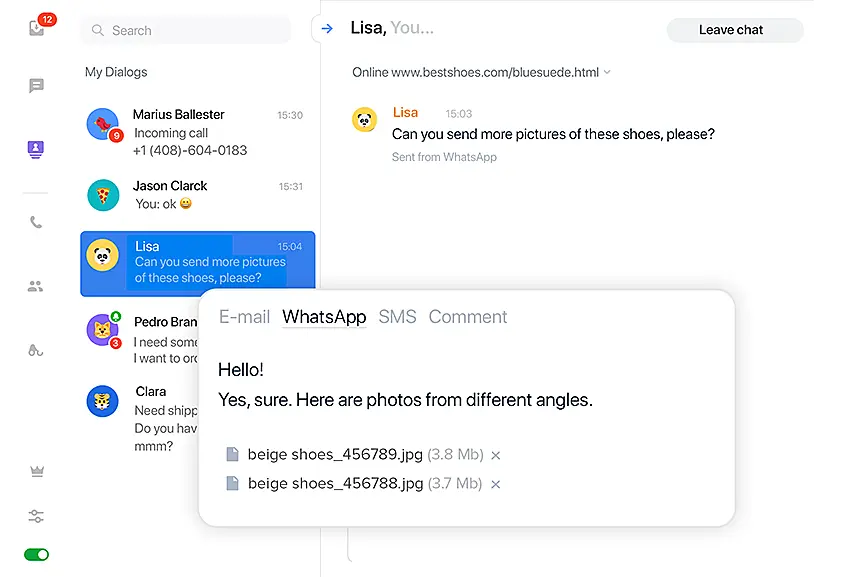The image size is (856, 577).
Task: Open the inbox icon with 12 notifications badge
Action: pyautogui.click(x=36, y=27)
